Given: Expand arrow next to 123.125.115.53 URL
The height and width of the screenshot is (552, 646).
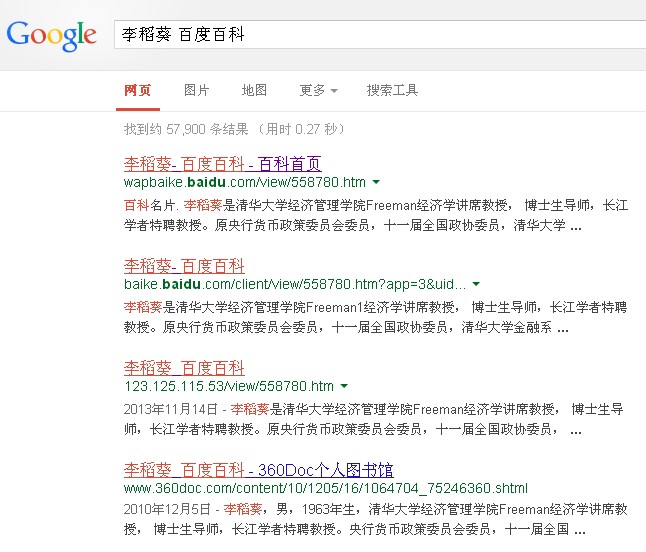Looking at the screenshot, I should point(344,386).
